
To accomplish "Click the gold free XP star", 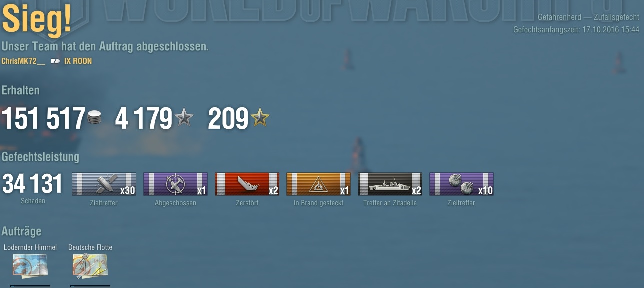I will pyautogui.click(x=260, y=118).
